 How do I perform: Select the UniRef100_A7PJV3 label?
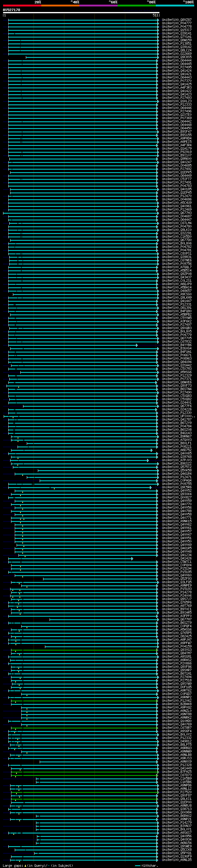pos(177,460)
